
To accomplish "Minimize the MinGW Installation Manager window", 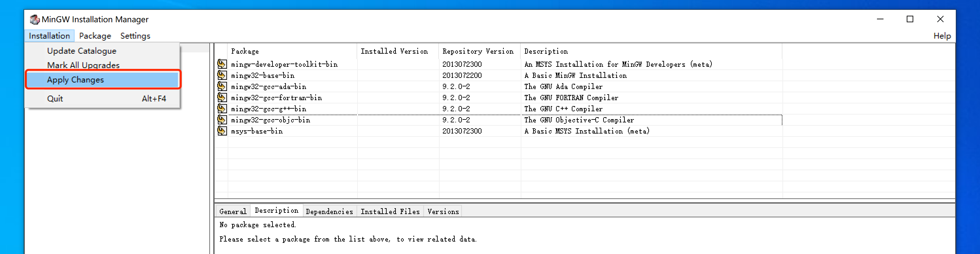I will click(x=880, y=19).
